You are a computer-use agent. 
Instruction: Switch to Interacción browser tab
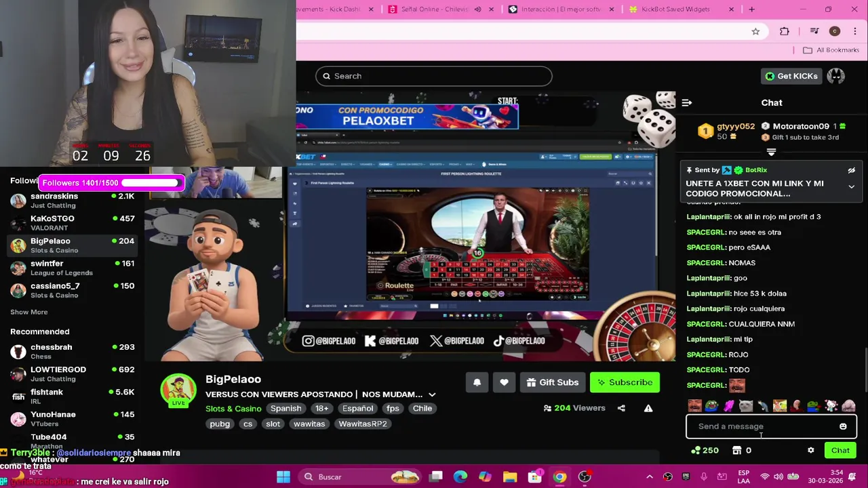560,9
